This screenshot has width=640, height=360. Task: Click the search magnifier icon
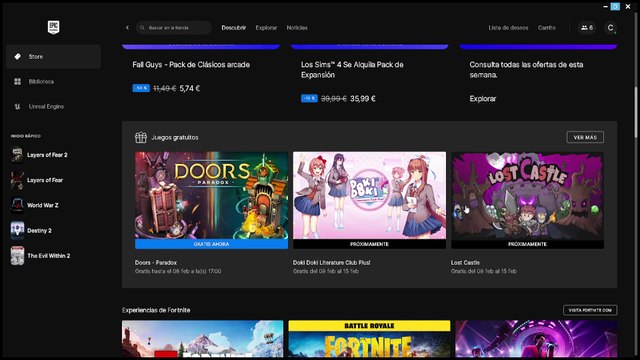(142, 28)
